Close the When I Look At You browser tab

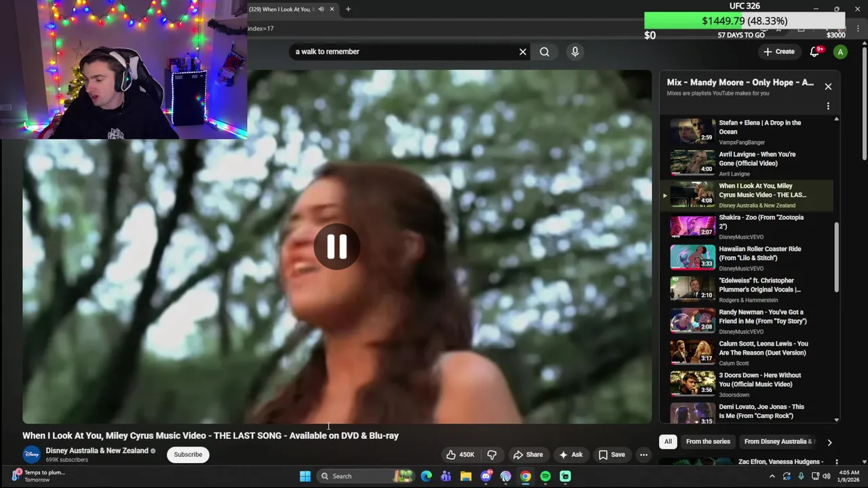point(332,9)
